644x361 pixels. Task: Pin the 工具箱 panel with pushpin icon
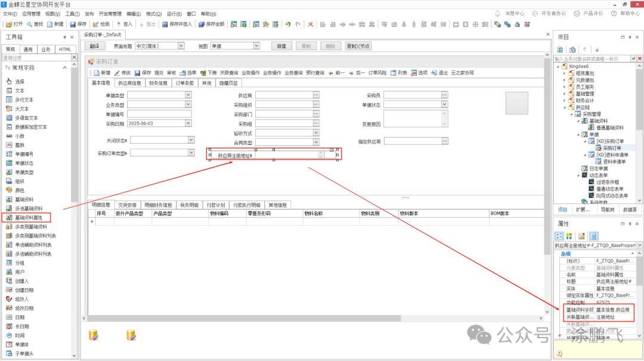coord(64,37)
